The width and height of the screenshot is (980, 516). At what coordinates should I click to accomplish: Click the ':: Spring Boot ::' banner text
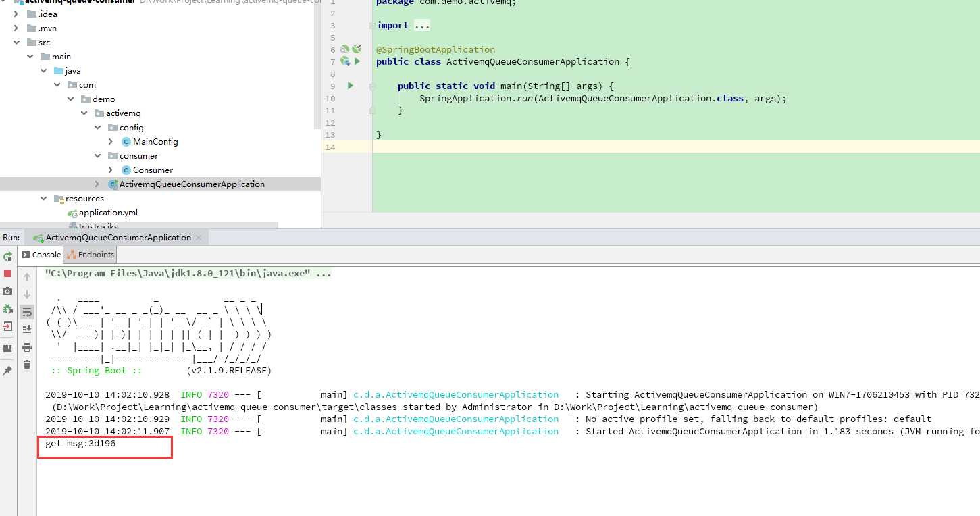(97, 371)
